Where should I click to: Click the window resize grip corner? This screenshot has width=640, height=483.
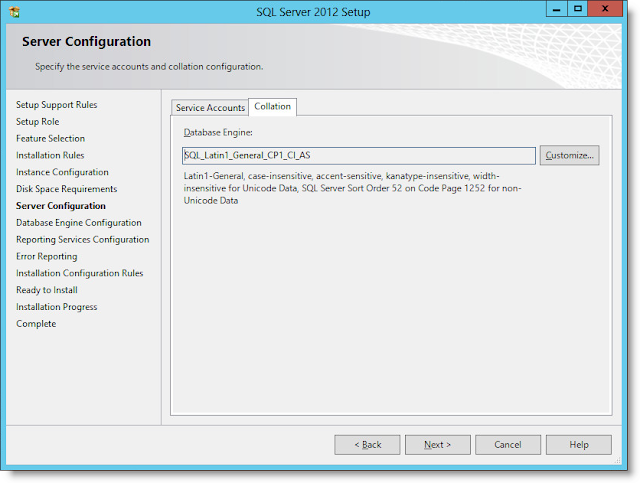coord(618,461)
